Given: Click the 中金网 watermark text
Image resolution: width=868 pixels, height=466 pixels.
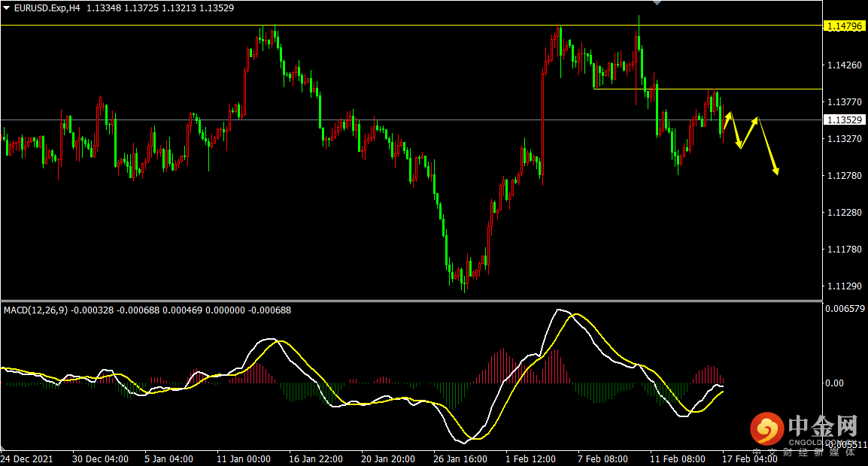Looking at the screenshot, I should coord(822,427).
